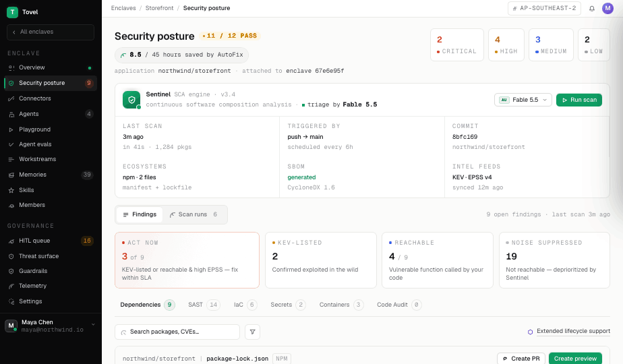Click the Tovel logo icon
623x364 pixels.
tap(12, 12)
